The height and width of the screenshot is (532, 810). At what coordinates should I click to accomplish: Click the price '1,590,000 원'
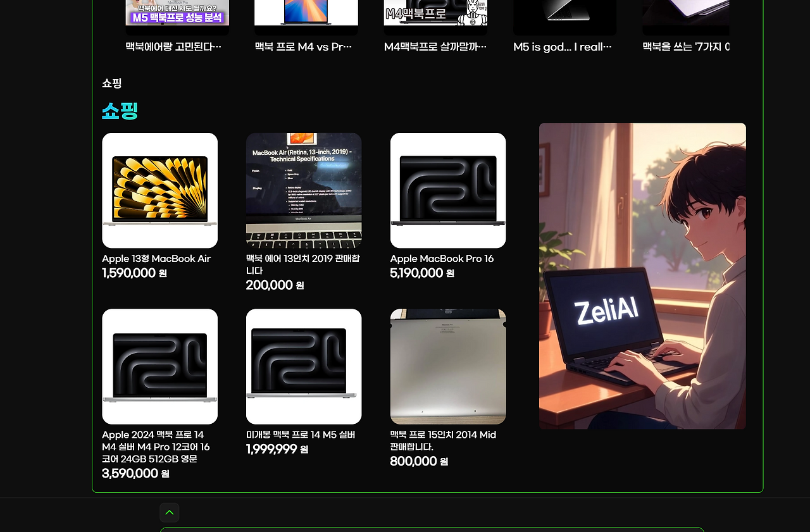(135, 273)
